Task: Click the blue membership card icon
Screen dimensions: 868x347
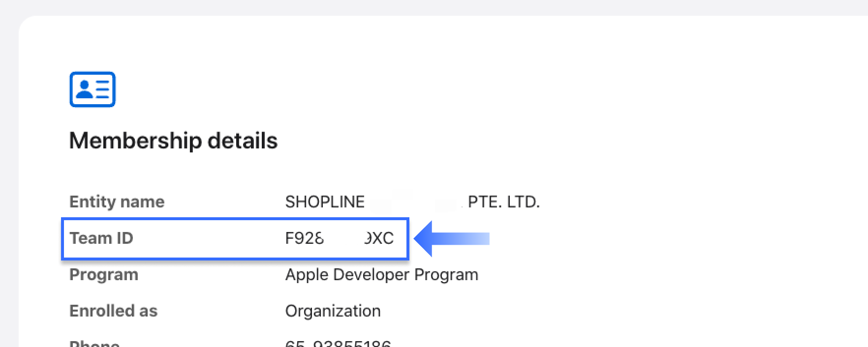Action: pos(92,89)
